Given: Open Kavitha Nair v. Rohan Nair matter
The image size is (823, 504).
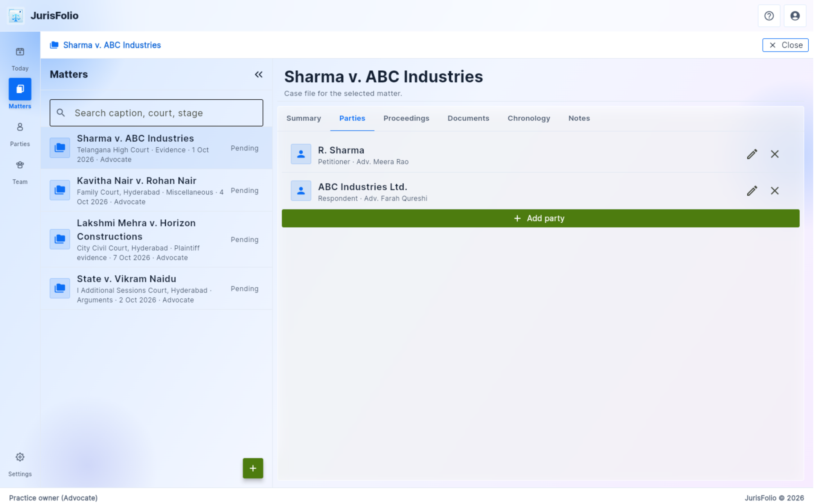Looking at the screenshot, I should [156, 190].
